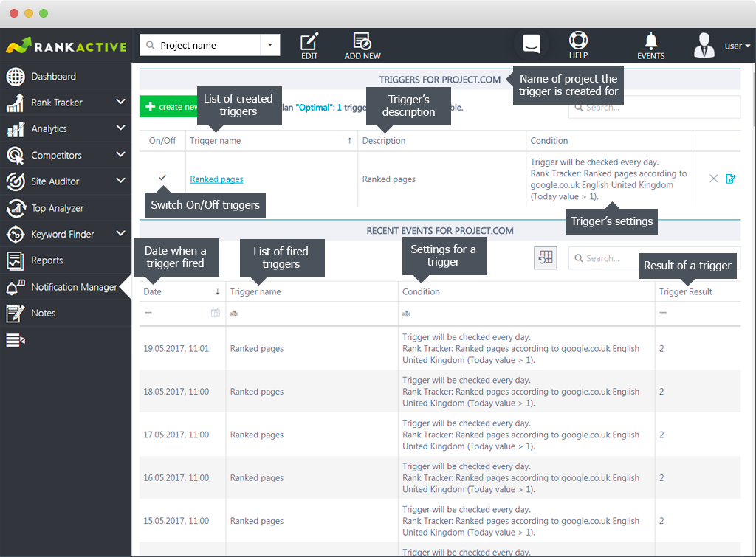Click the column chooser icon above events
Screen dimensions: 756x557
tap(546, 257)
